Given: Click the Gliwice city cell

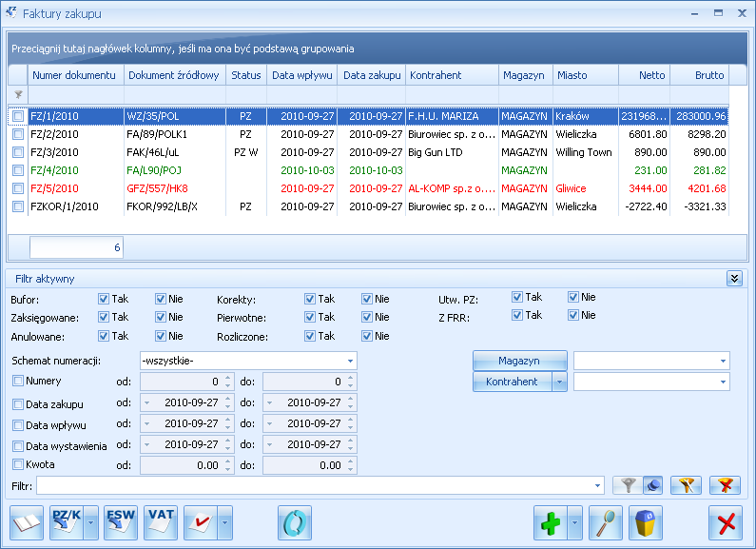Looking at the screenshot, I should coord(586,188).
